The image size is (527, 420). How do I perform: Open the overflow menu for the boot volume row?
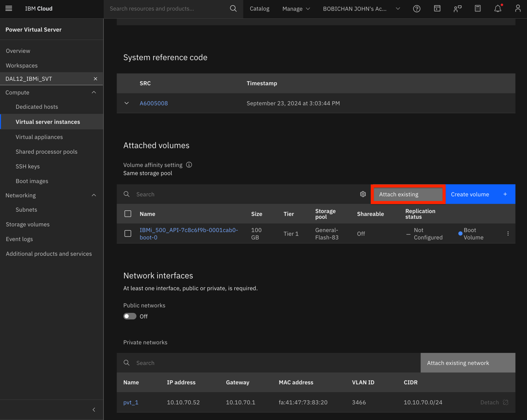[x=508, y=233]
